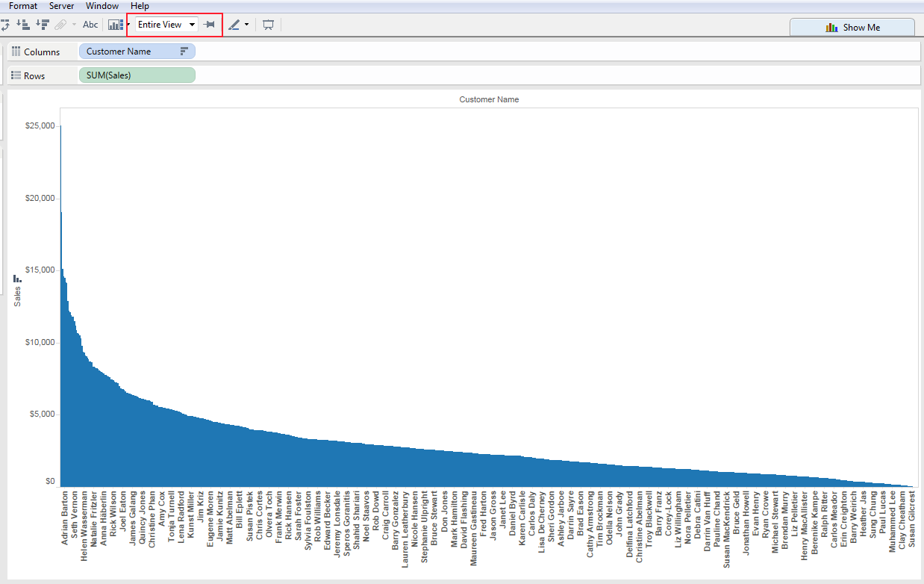Click the Quincy Jones customer label

click(x=143, y=516)
